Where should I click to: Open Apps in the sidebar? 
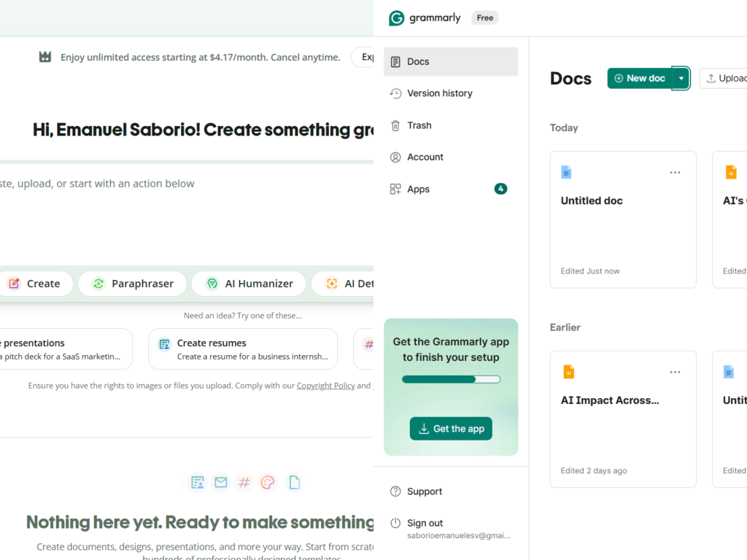[451, 189]
